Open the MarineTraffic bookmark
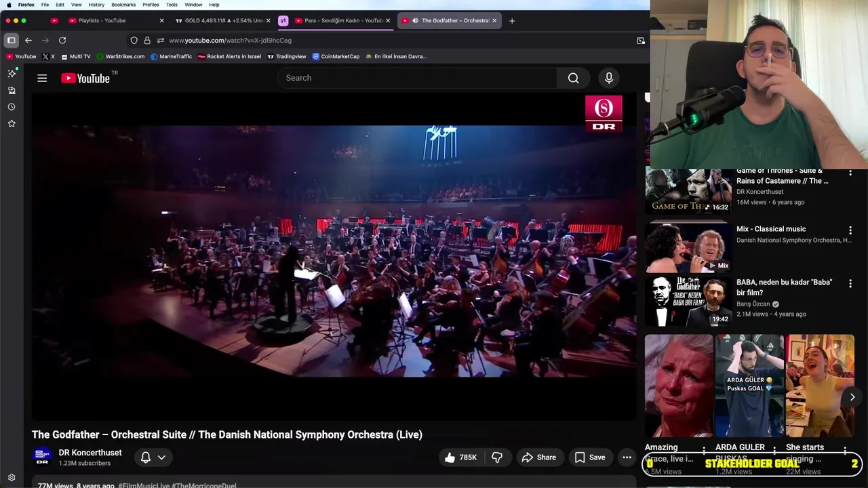 172,56
